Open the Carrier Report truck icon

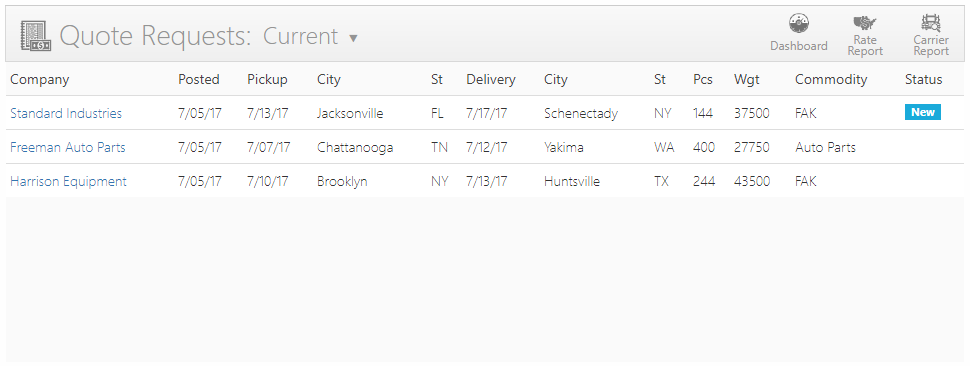(x=931, y=23)
